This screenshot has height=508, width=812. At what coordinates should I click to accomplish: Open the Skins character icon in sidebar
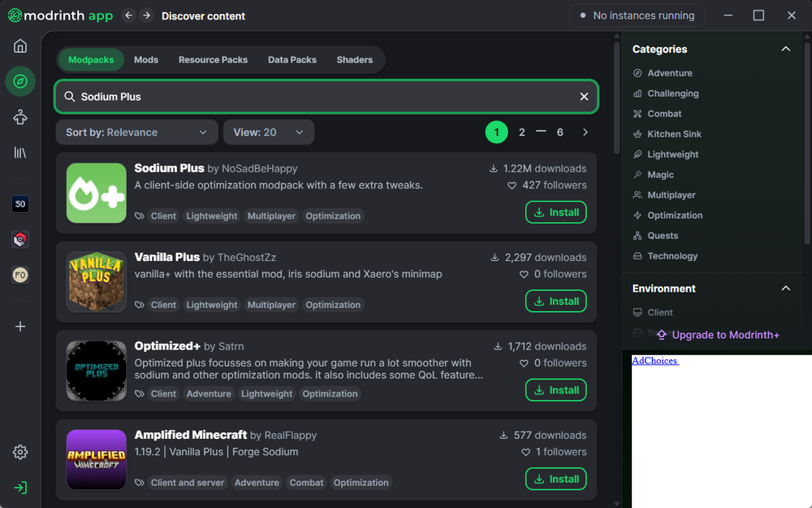pos(19,117)
